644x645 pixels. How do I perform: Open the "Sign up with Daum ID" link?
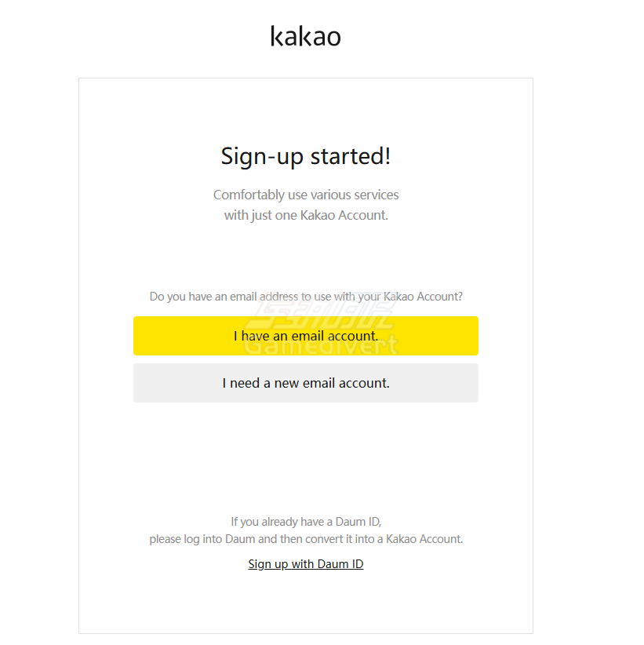coord(305,564)
